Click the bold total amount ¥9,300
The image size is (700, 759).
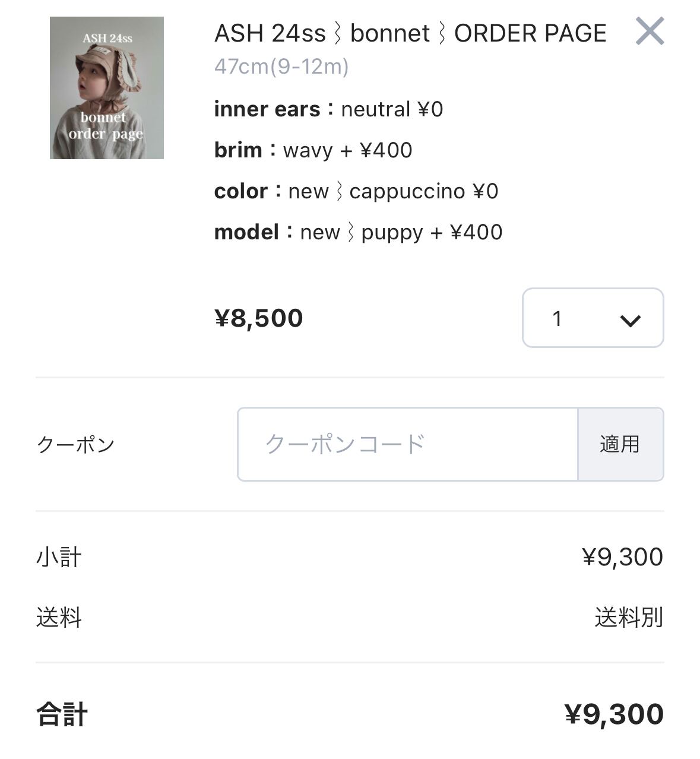tap(614, 714)
